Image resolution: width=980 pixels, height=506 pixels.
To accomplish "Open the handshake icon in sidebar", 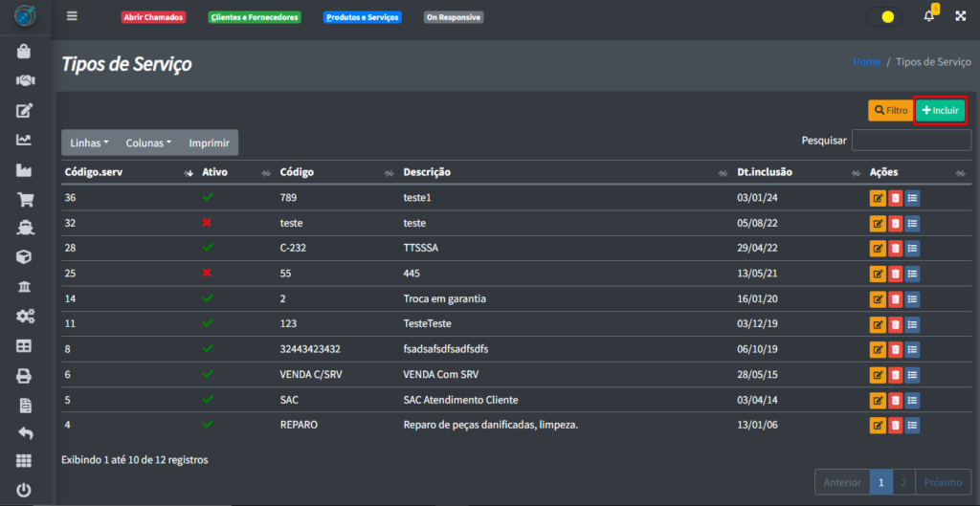I will pos(25,81).
